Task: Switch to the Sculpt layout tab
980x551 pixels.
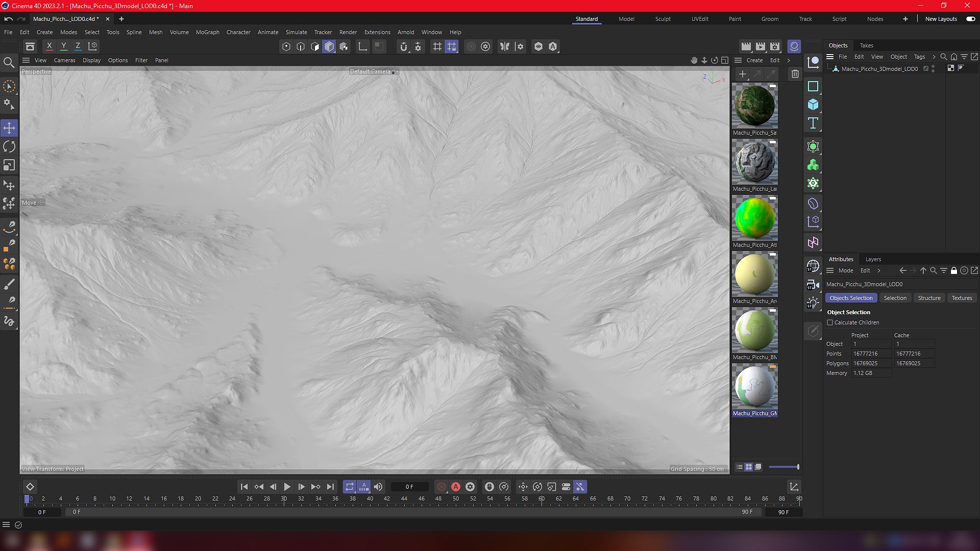Action: point(663,19)
